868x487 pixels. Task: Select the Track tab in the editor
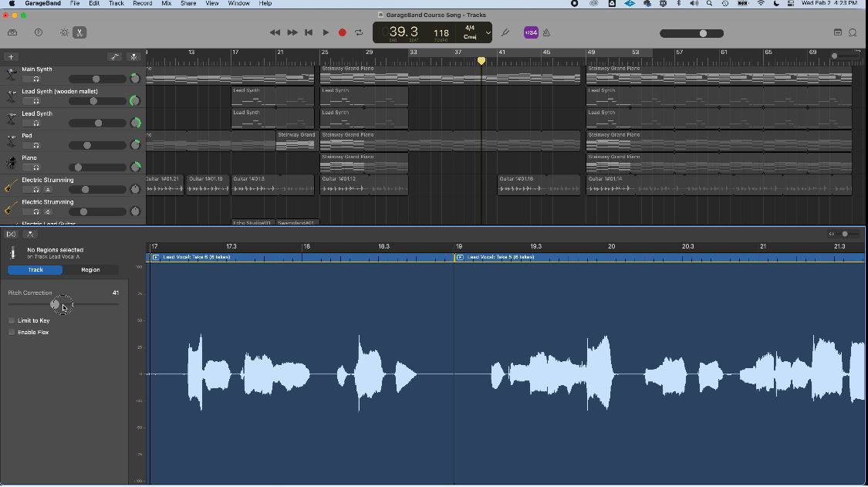(35, 270)
